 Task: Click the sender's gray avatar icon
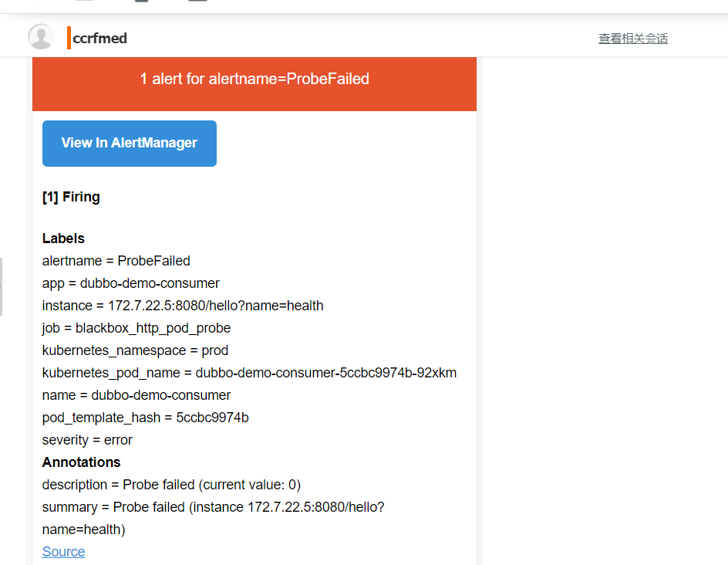click(x=41, y=37)
